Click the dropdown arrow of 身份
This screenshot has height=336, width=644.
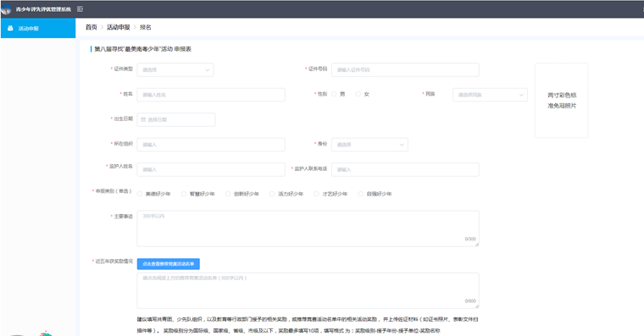[402, 145]
